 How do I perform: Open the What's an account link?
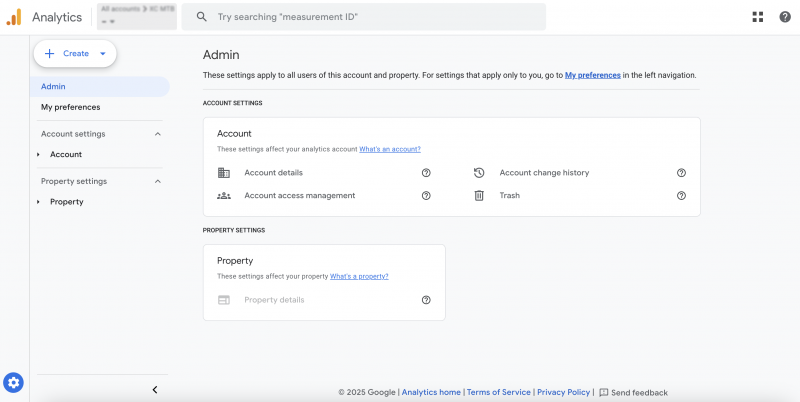tap(390, 149)
